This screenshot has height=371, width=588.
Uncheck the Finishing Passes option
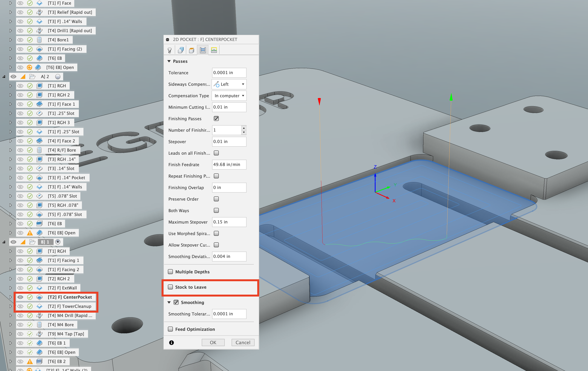[216, 118]
